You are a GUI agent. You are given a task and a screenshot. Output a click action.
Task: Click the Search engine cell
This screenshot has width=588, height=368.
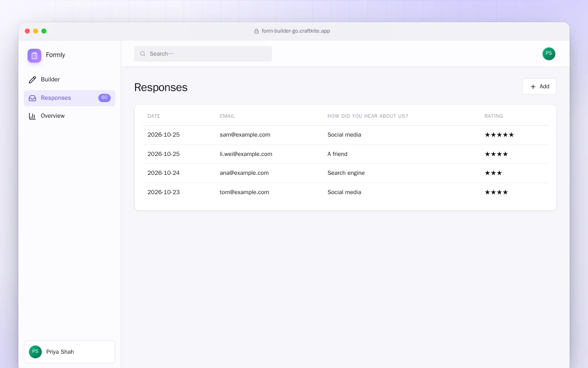346,173
